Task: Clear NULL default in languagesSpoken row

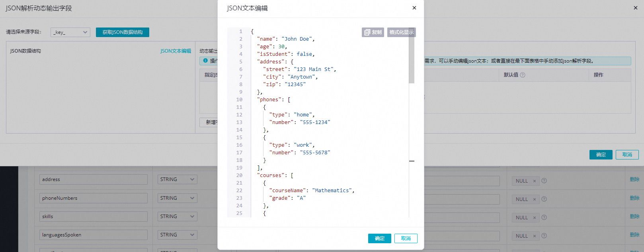Action: (x=535, y=236)
